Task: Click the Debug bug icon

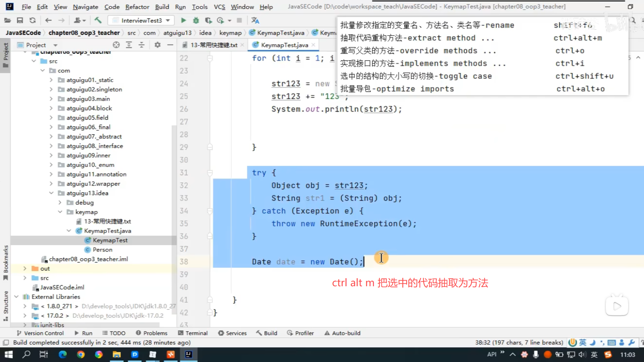Action: [x=196, y=20]
